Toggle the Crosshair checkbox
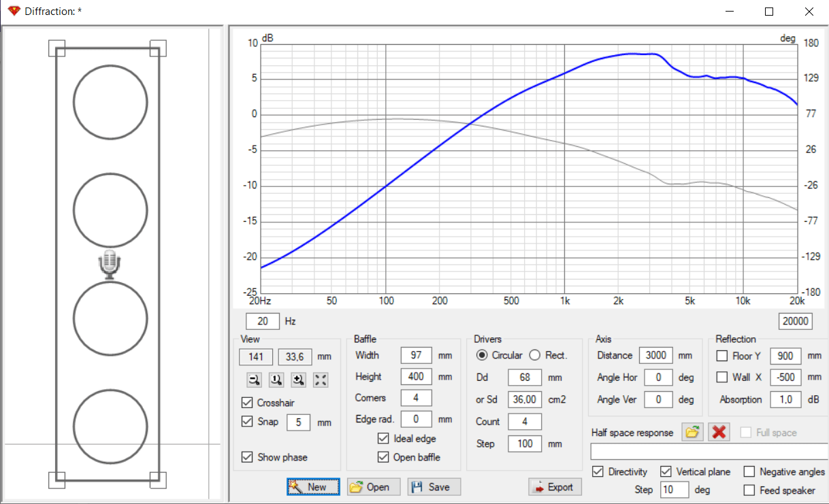The width and height of the screenshot is (829, 504). pyautogui.click(x=247, y=403)
